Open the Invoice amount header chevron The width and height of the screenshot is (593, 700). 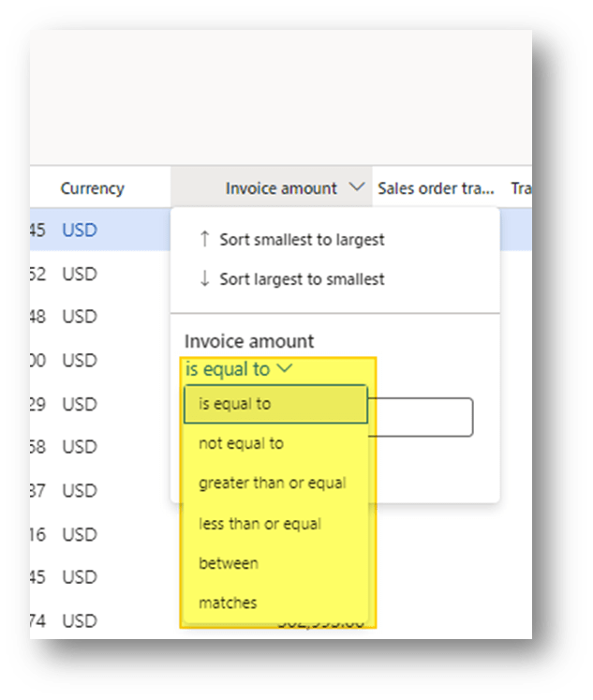point(356,187)
